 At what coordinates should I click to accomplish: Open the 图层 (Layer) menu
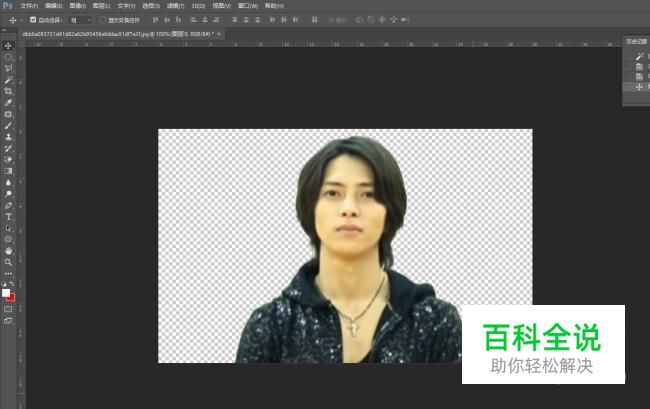coord(102,6)
